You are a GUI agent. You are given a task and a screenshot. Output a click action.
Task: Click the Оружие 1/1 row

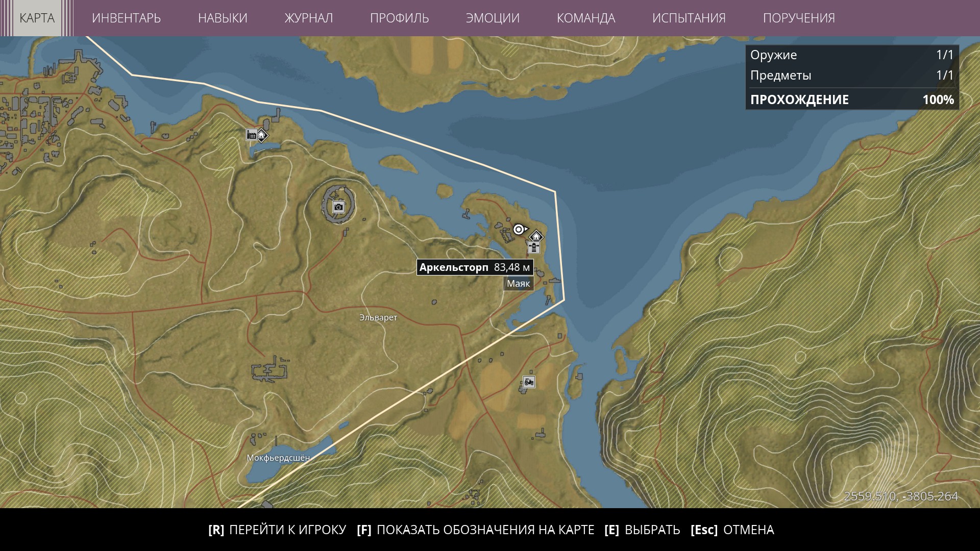852,55
